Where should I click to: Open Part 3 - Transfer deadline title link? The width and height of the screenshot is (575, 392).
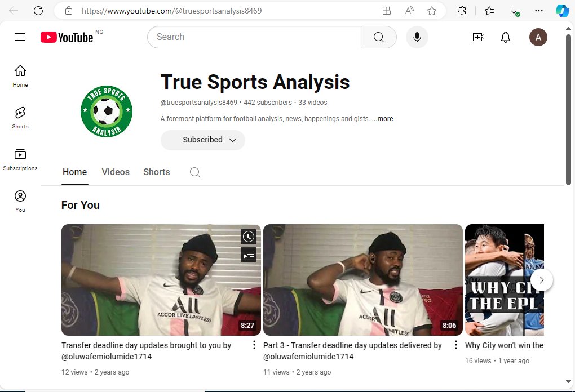(x=352, y=350)
